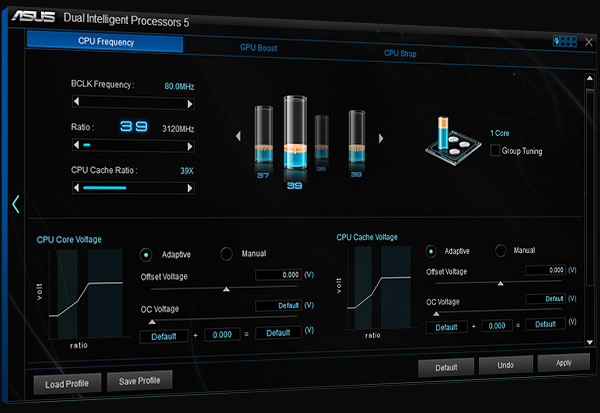600x413 pixels.
Task: Click the CPU chip core icon
Action: pos(451,140)
